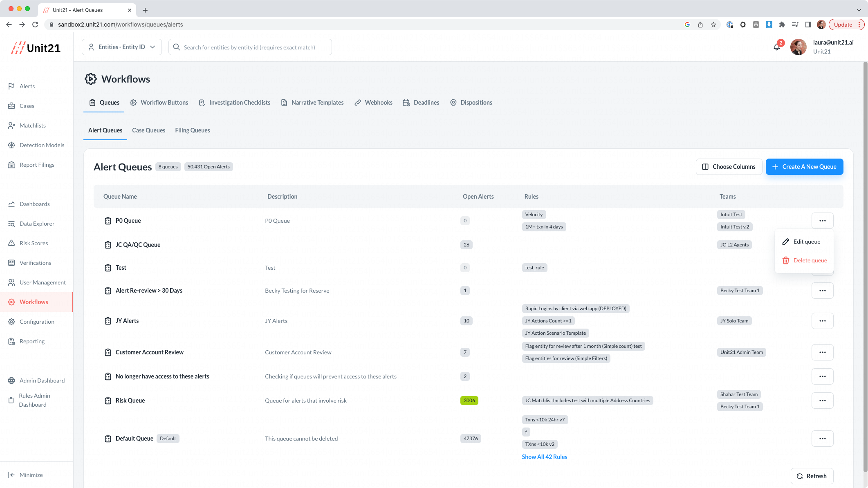The image size is (868, 488).
Task: Open Rules Admin Dashboard
Action: [34, 400]
